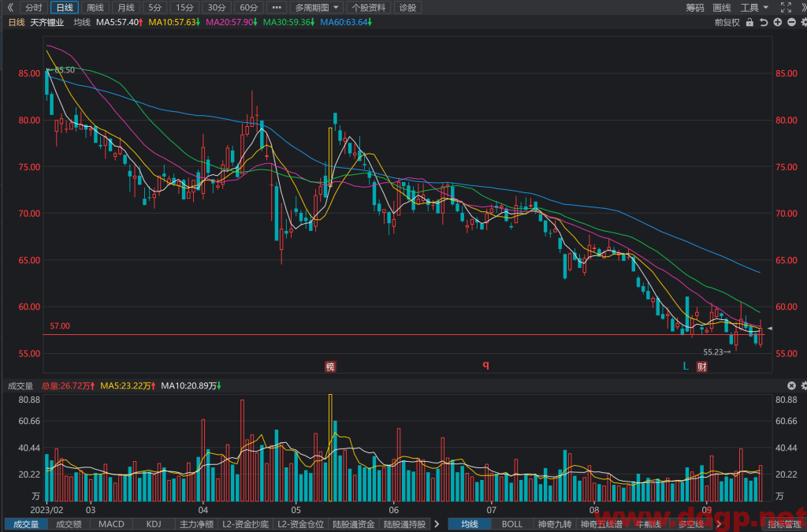Select the 60分 period
Image resolution: width=807 pixels, height=532 pixels.
[248, 7]
